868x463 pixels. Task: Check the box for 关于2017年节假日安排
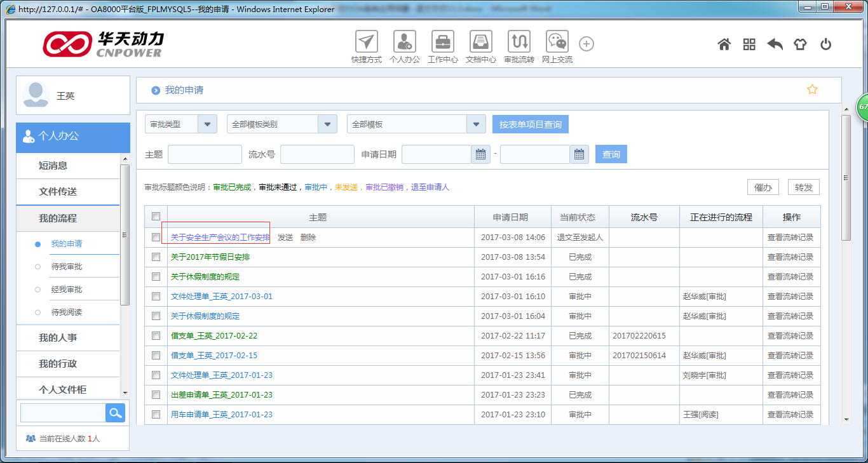pos(156,257)
